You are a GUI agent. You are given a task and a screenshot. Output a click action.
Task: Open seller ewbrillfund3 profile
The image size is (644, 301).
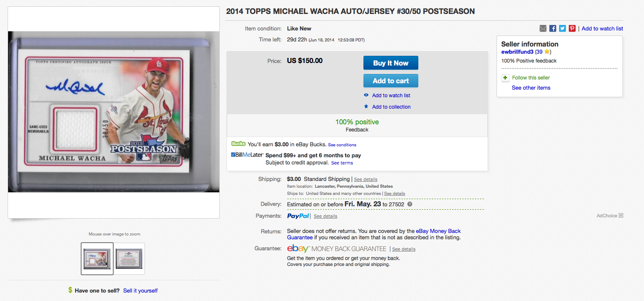(517, 52)
